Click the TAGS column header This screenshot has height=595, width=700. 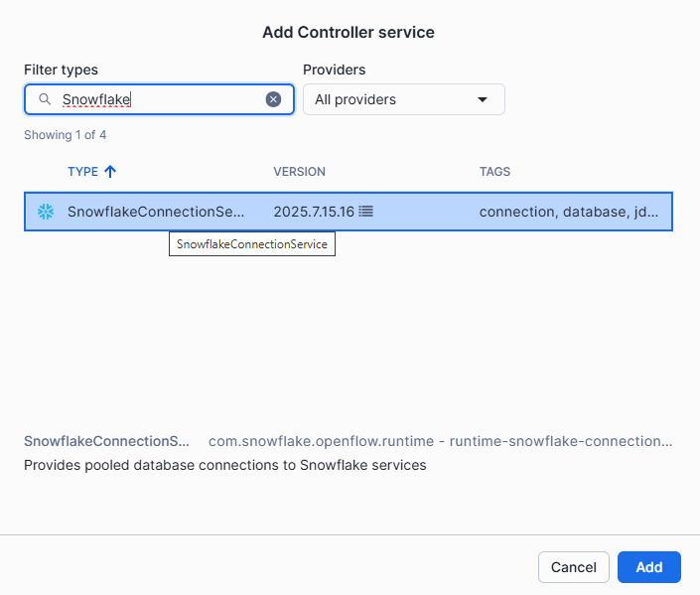pos(494,172)
